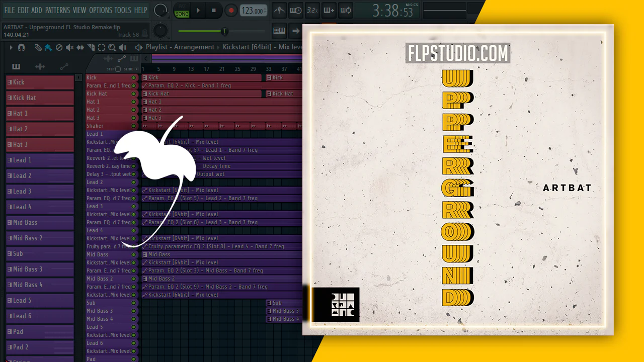This screenshot has width=644, height=362.
Task: Toggle the magnet snap icon
Action: [x=21, y=47]
